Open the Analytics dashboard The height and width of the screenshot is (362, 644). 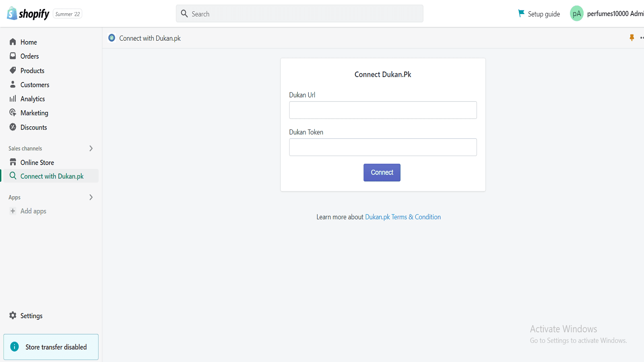coord(33,99)
